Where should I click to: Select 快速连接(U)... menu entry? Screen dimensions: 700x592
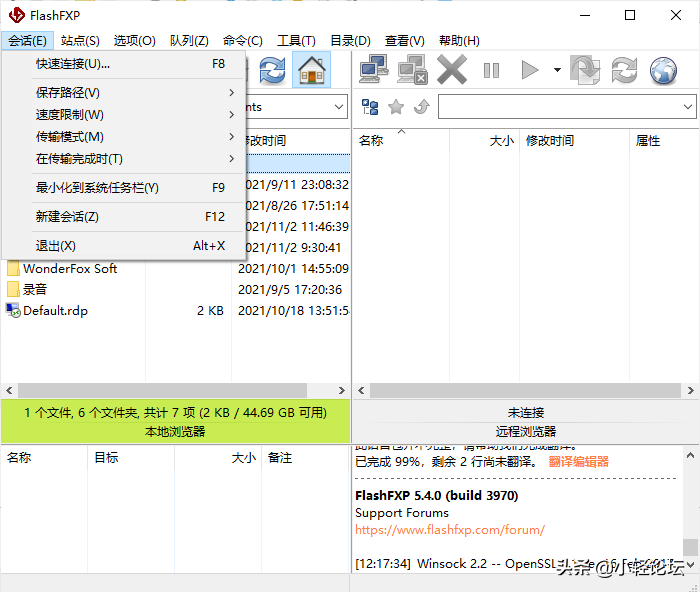click(124, 64)
